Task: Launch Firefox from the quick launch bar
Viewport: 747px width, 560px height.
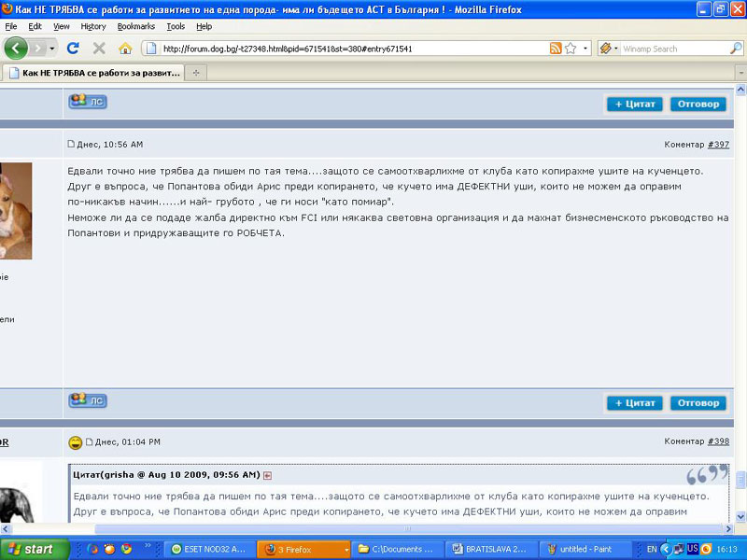Action: (92, 549)
